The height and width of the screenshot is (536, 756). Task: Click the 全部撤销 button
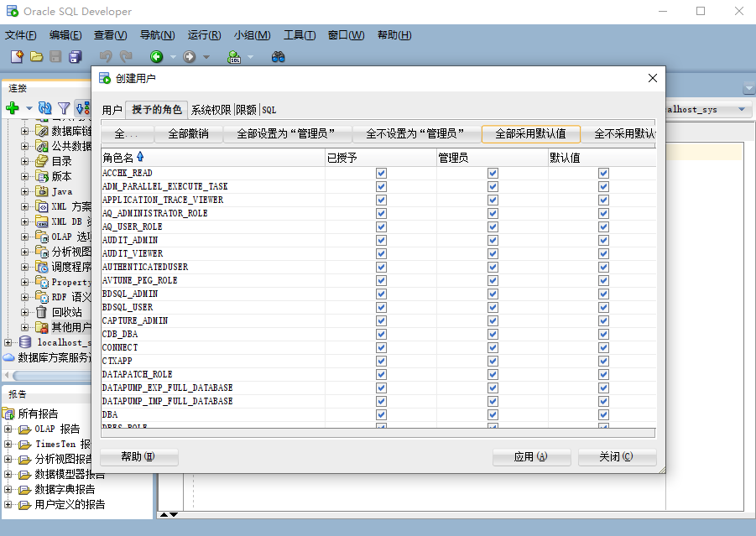189,133
